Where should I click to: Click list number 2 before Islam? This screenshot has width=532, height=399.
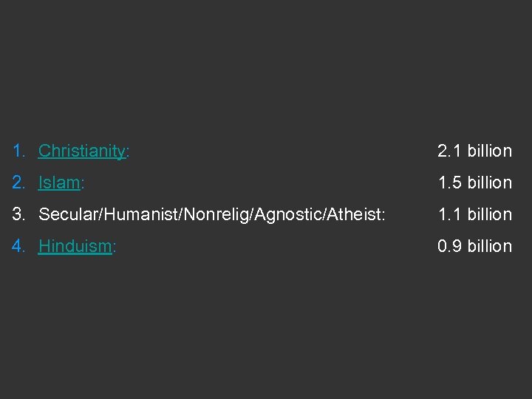(19, 183)
